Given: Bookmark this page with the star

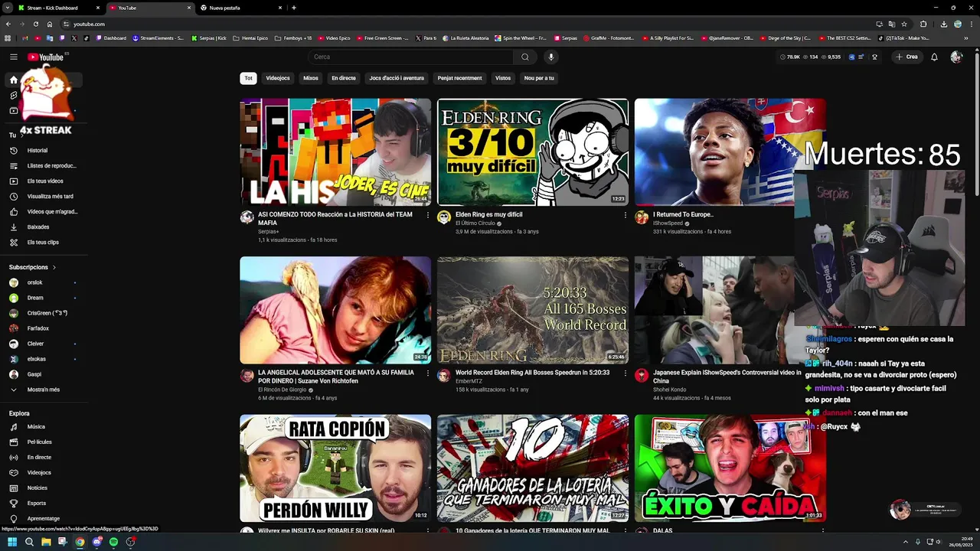Looking at the screenshot, I should point(904,24).
